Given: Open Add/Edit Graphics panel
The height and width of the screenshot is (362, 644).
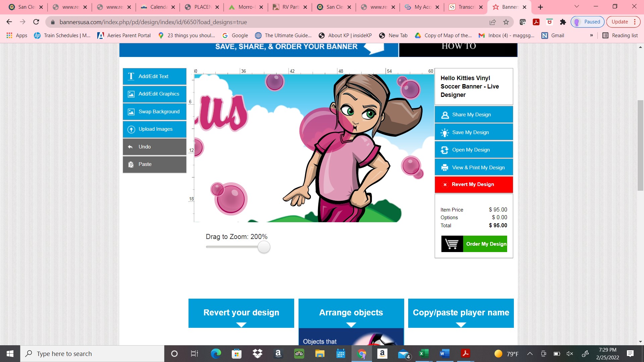Looking at the screenshot, I should (x=154, y=94).
